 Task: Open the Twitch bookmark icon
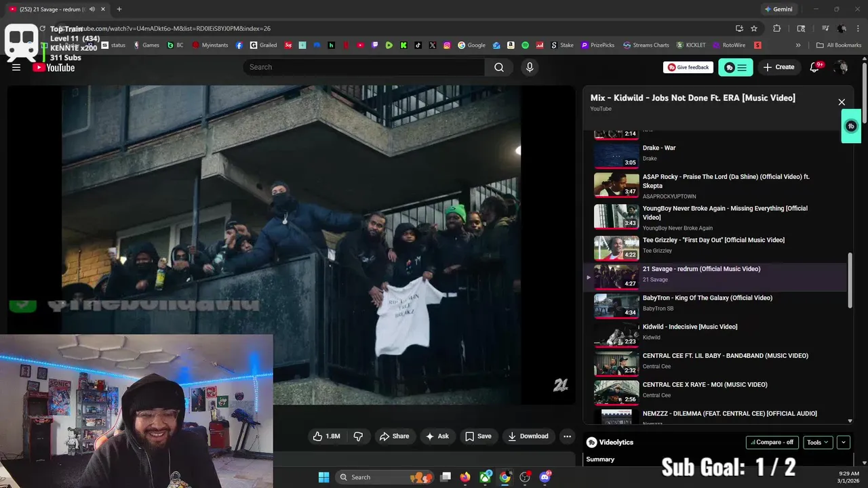(375, 45)
